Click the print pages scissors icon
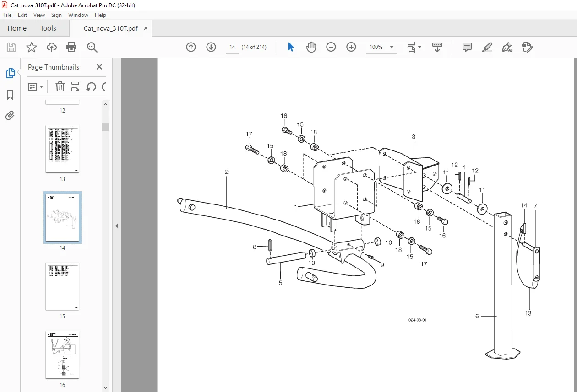Viewport: 577px width, 392px height. coord(75,86)
